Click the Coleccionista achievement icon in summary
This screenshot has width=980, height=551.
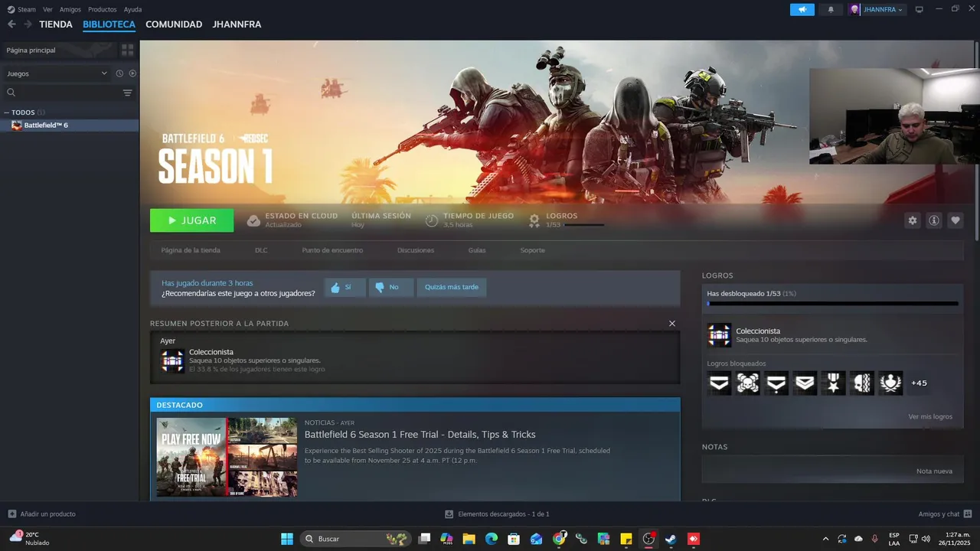click(x=172, y=360)
